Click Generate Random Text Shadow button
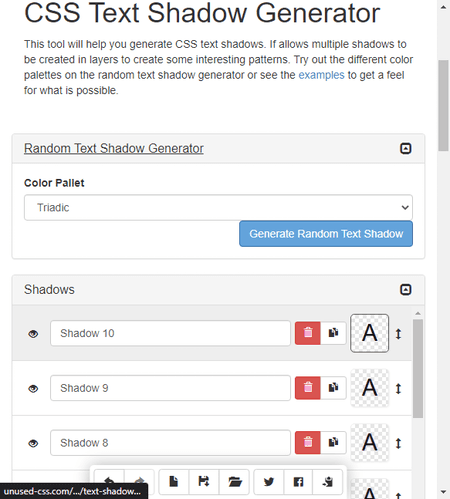The image size is (450, 499). coord(326,234)
